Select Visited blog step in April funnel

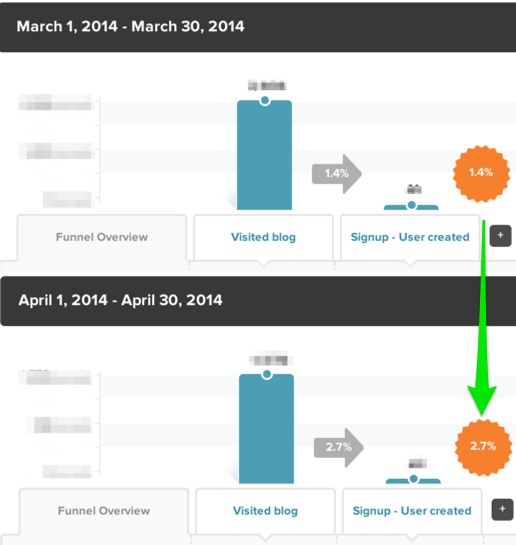coord(265,511)
